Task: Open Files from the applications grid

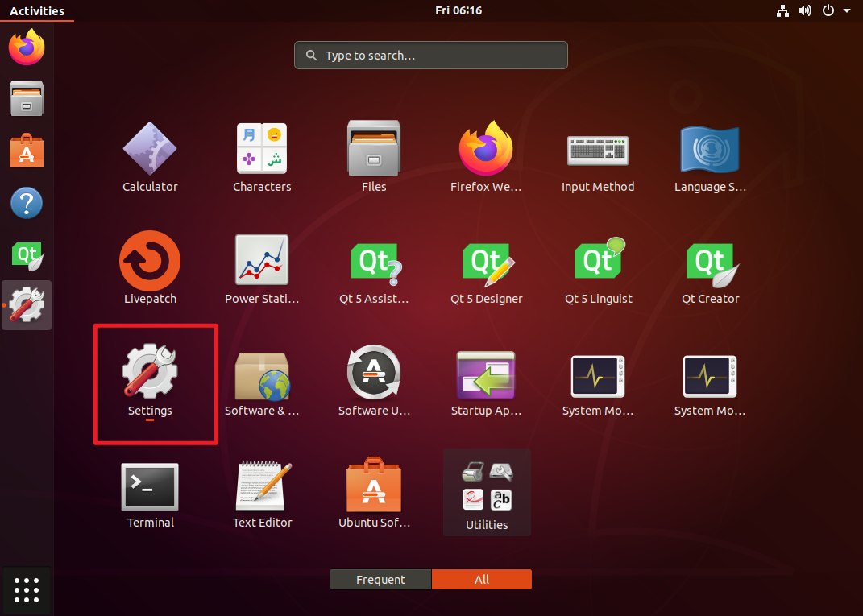Action: click(374, 157)
